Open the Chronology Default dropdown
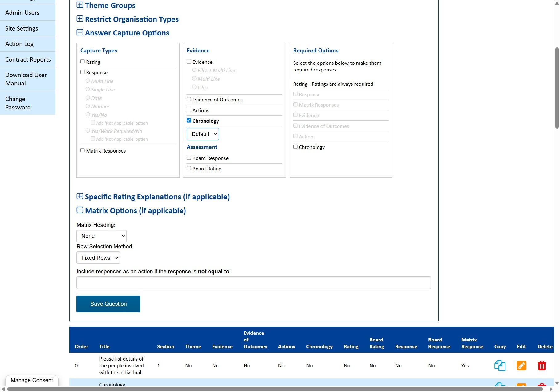The width and height of the screenshot is (560, 392). pyautogui.click(x=203, y=134)
